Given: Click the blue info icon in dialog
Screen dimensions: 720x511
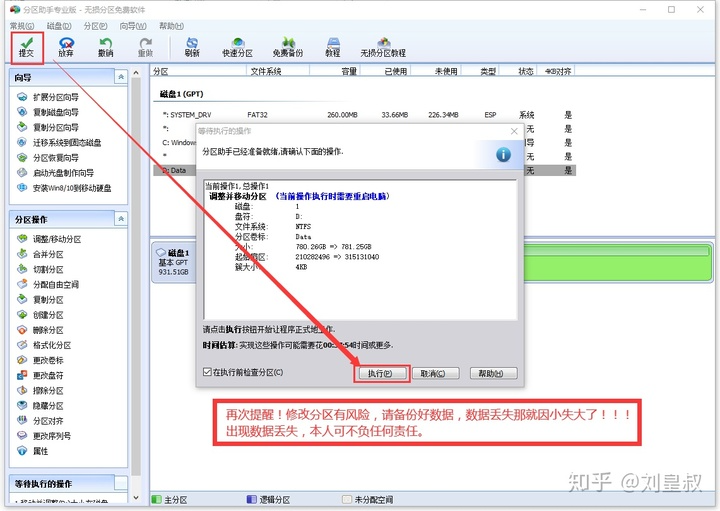Looking at the screenshot, I should click(x=503, y=155).
